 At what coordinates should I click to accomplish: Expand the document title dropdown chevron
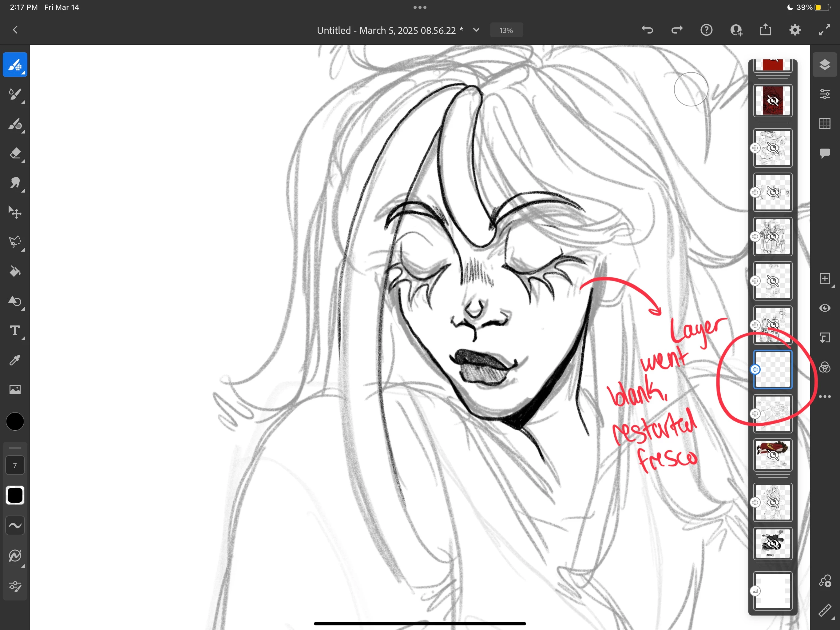coord(476,30)
